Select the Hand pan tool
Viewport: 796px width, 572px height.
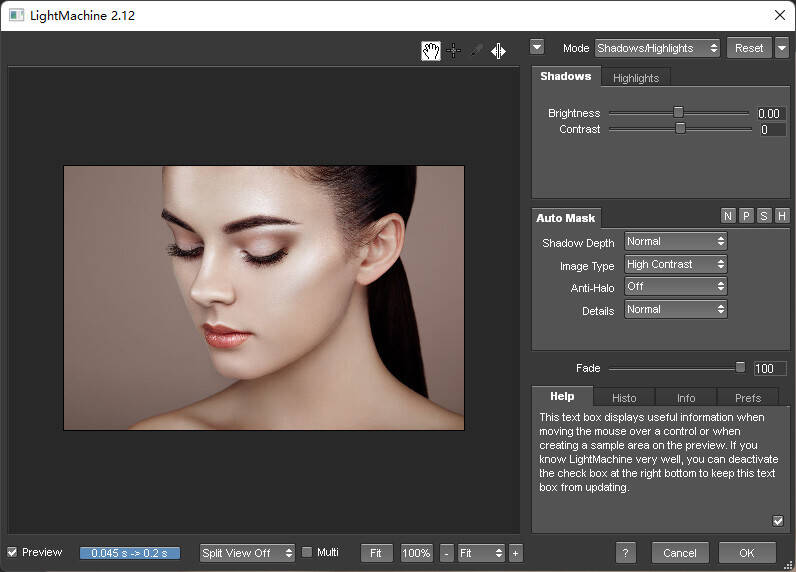(x=430, y=51)
